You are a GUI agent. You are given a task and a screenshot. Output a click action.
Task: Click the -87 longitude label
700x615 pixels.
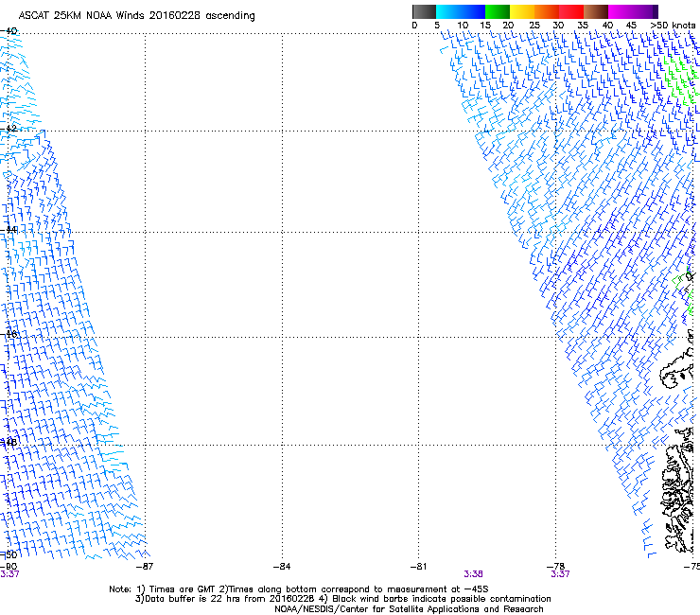(x=145, y=567)
